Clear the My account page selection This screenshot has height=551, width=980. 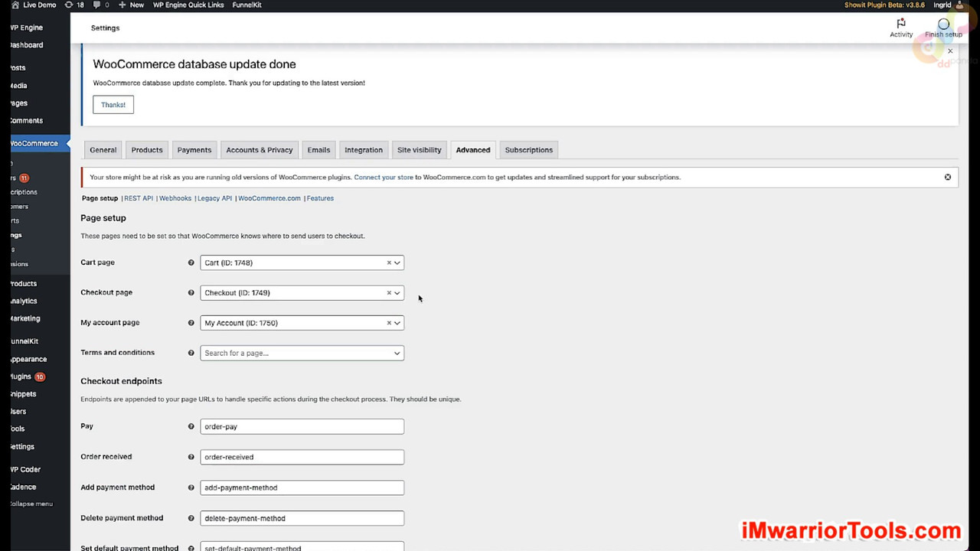point(389,323)
